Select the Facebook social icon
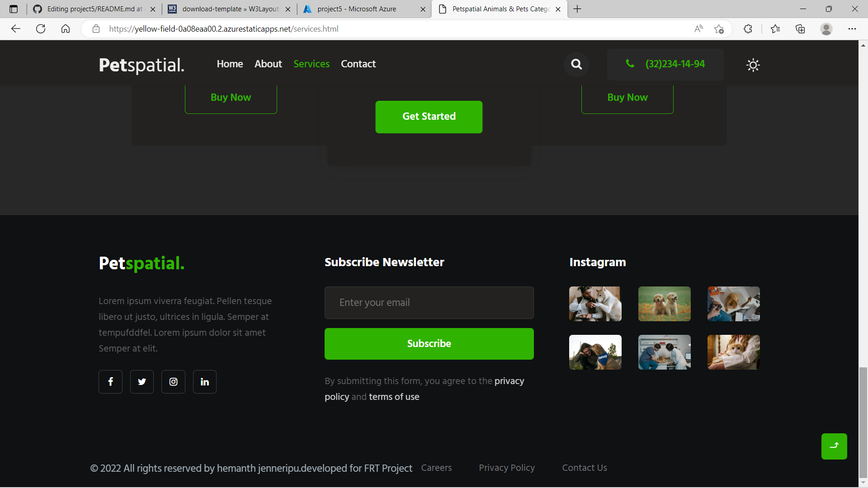Image resolution: width=868 pixels, height=488 pixels. (x=110, y=381)
